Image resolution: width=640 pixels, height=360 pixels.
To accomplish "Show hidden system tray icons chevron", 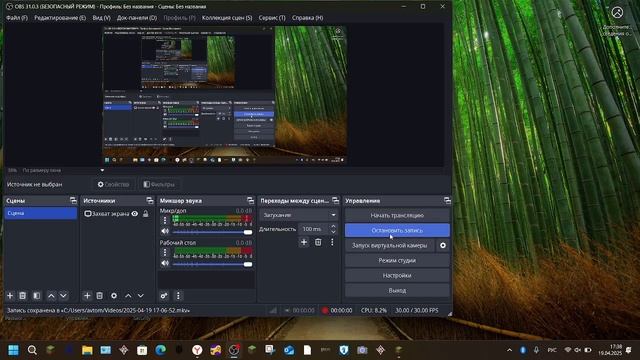I will pos(509,350).
